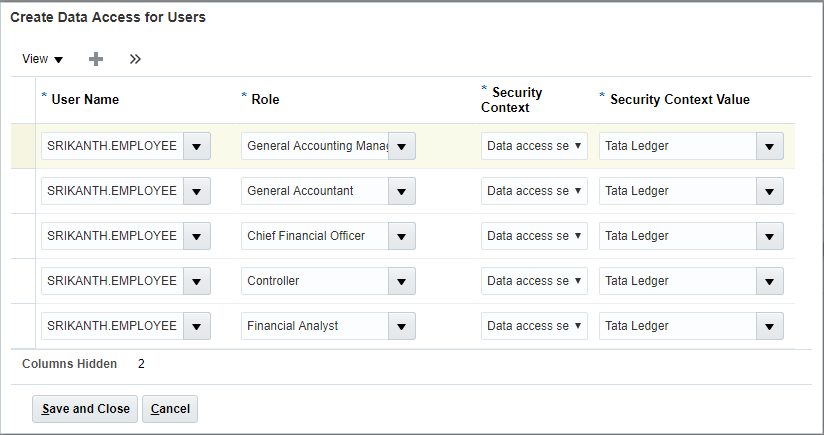Screen dimensions: 824x435
Task: Expand Security Context Value dropdown in first row
Action: pyautogui.click(x=769, y=146)
